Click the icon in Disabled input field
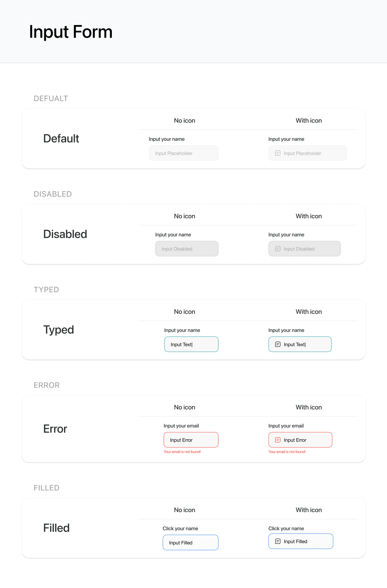Image resolution: width=387 pixels, height=588 pixels. (x=278, y=249)
